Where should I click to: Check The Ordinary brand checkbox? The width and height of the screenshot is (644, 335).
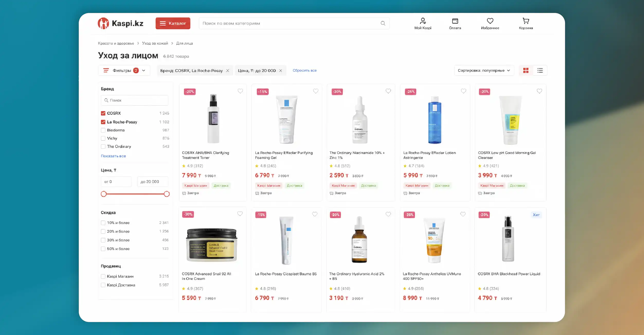(103, 147)
